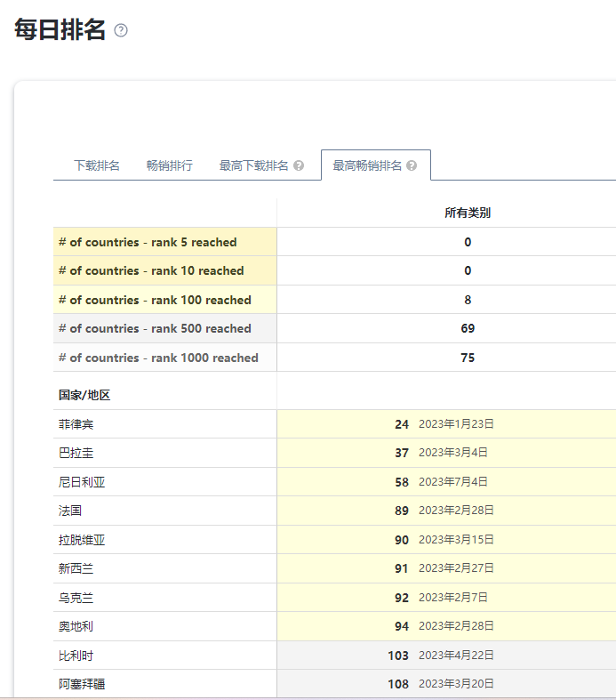The image size is (616, 700).
Task: Click the 尼日利亚 row label
Action: pyautogui.click(x=82, y=482)
